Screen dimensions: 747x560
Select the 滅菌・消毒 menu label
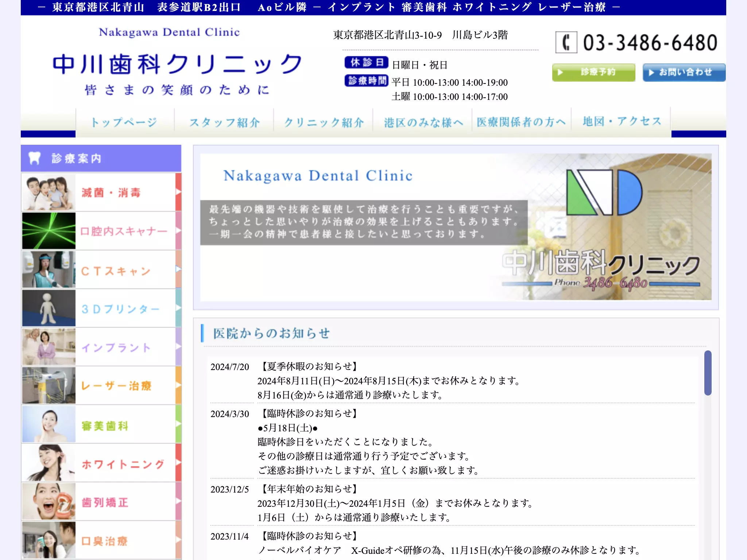coord(111,192)
